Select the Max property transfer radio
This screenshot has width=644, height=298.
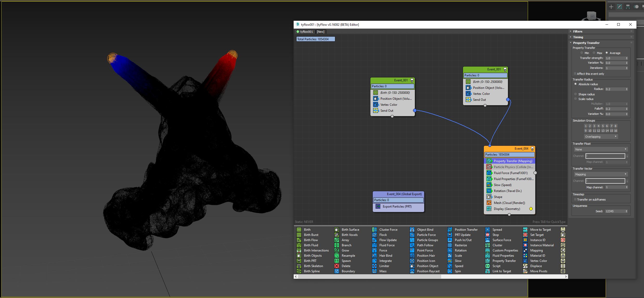tap(594, 53)
